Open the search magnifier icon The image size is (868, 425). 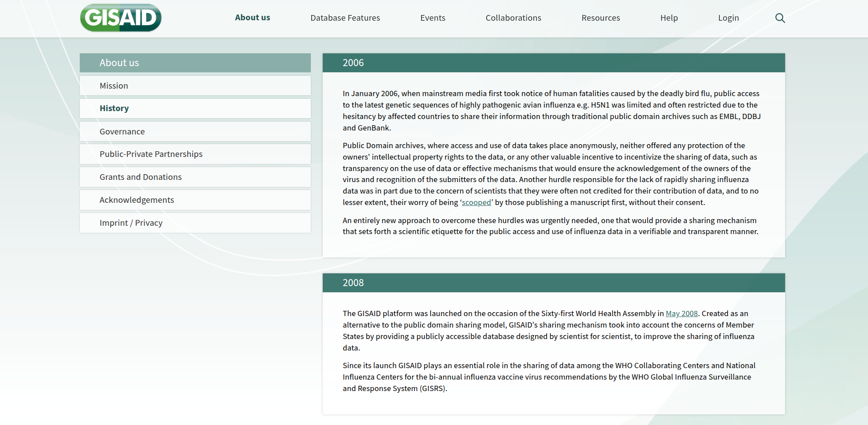point(780,18)
